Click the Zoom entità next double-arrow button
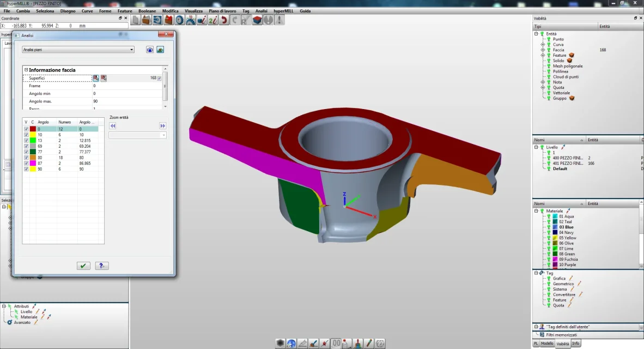This screenshot has width=644, height=349. point(162,125)
